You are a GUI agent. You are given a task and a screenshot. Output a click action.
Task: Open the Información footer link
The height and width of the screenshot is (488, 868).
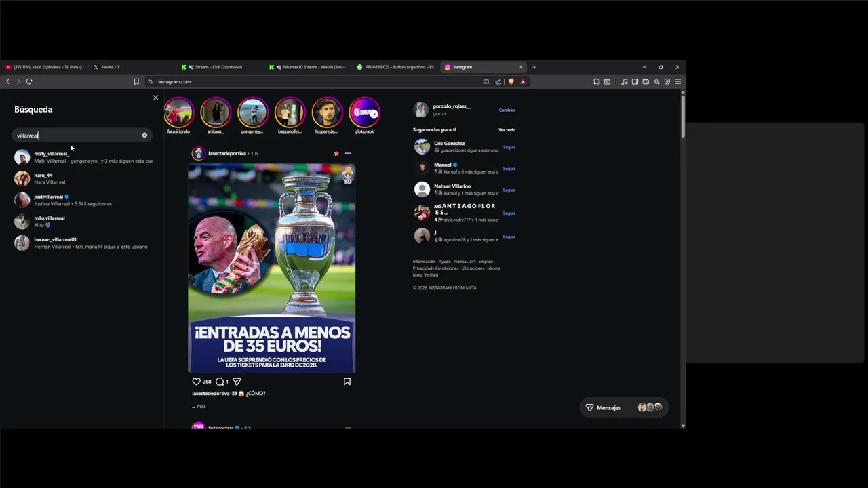tap(424, 262)
